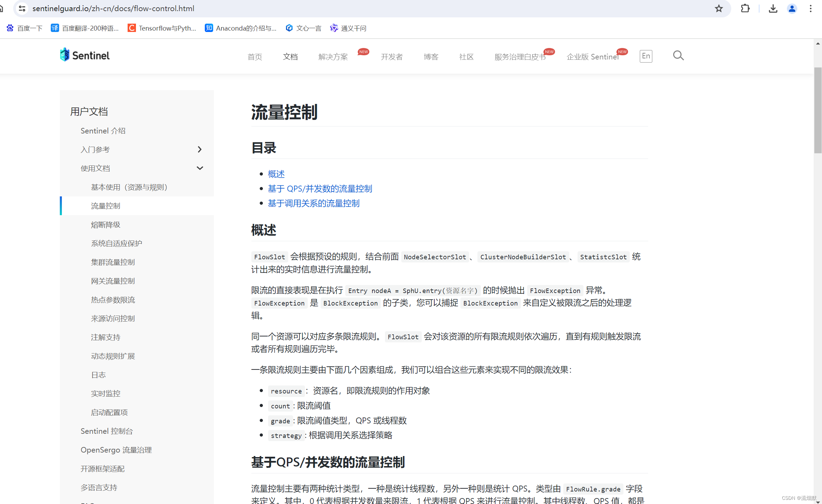Bookmark this page with the star icon
The height and width of the screenshot is (504, 822).
(x=719, y=8)
